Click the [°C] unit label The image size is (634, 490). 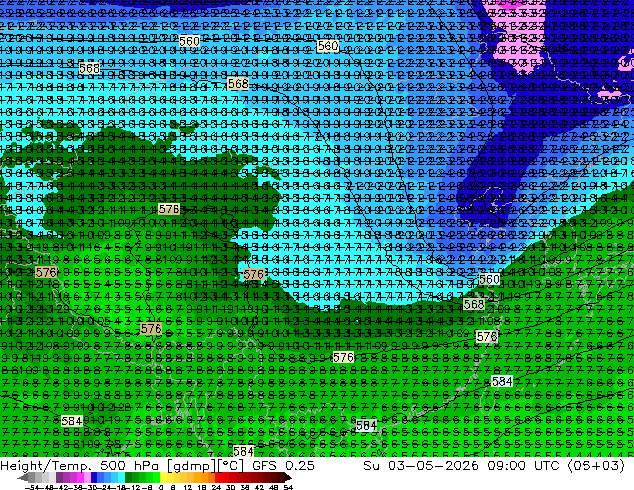[230, 466]
